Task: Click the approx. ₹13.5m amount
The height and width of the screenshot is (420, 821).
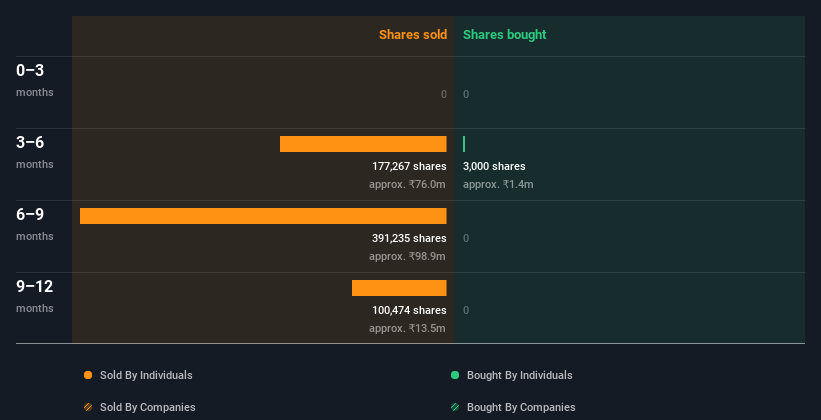Action: click(x=407, y=328)
